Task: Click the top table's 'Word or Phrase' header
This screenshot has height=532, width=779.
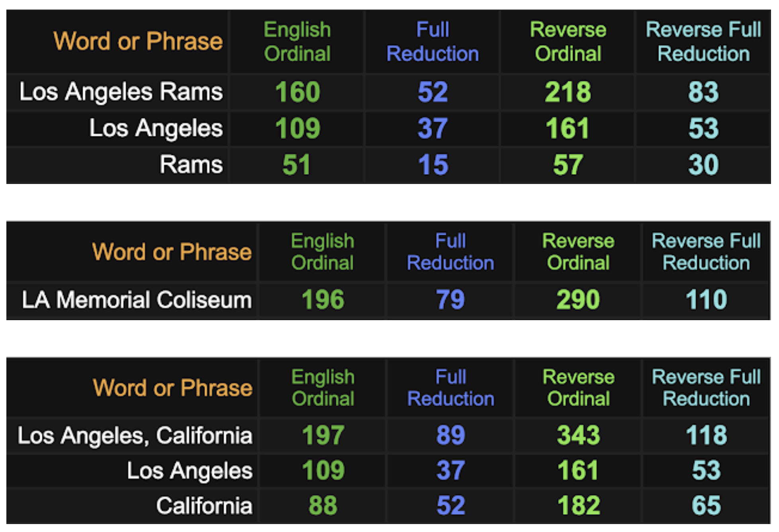Action: [x=138, y=41]
